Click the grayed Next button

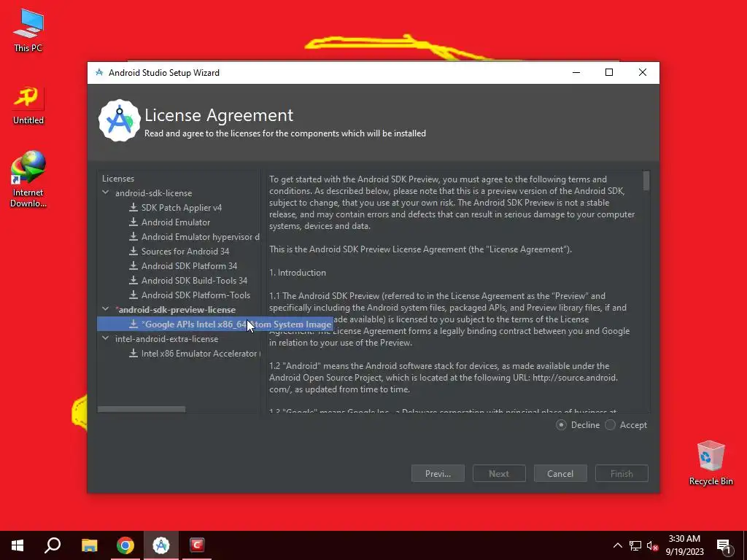499,473
